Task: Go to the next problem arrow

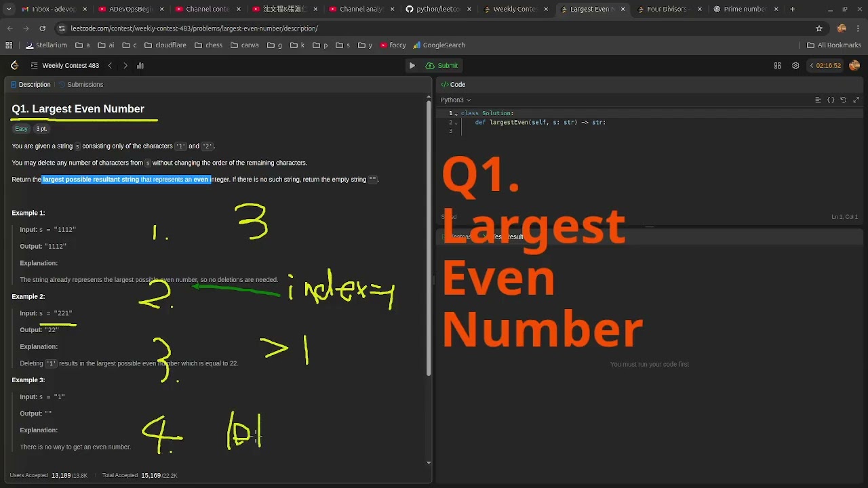Action: click(x=125, y=66)
